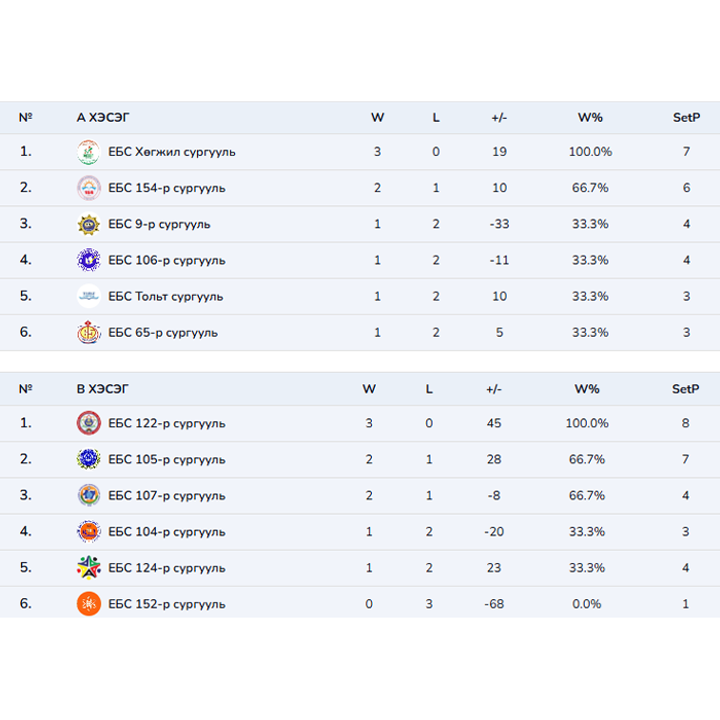Click the ЕБС Тольт сургууль logo
720x720 pixels.
(x=89, y=296)
